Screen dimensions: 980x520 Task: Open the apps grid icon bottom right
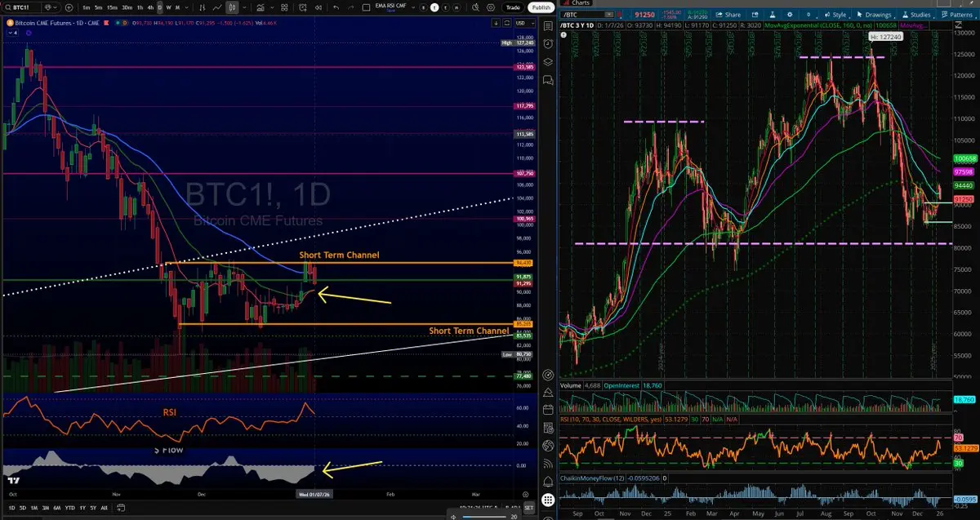(548, 500)
